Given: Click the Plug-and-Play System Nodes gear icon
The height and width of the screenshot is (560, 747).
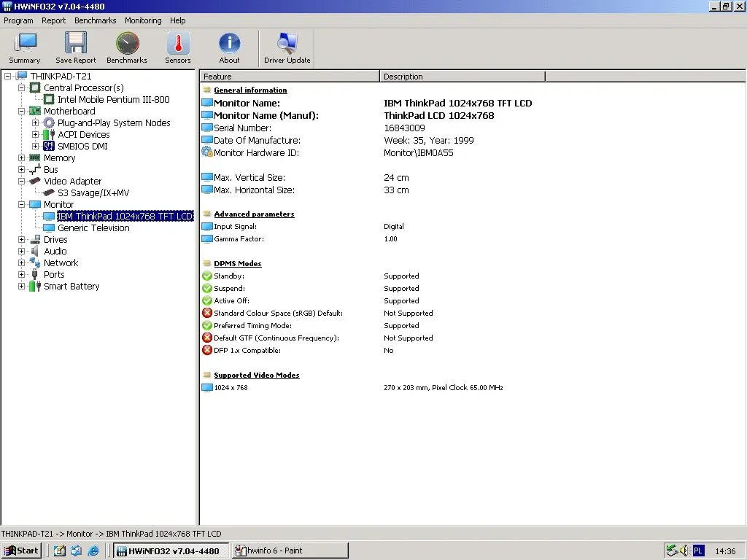Looking at the screenshot, I should 49,122.
